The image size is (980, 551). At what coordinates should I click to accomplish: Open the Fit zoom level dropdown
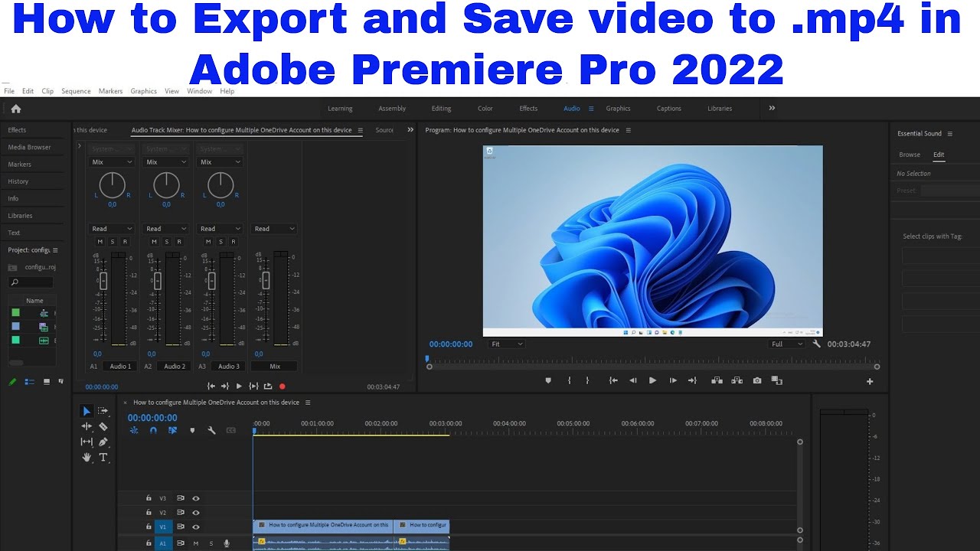tap(507, 344)
